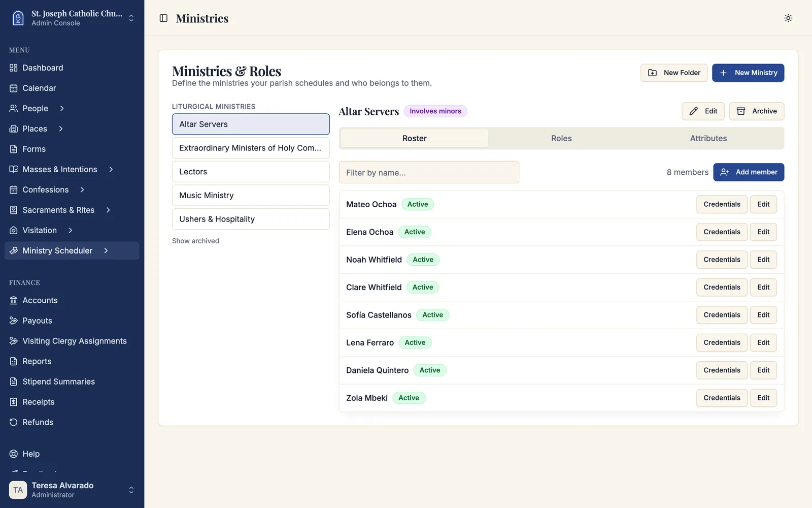Open the parish organization switcher
Screen dimensions: 812x508
[x=72, y=18]
